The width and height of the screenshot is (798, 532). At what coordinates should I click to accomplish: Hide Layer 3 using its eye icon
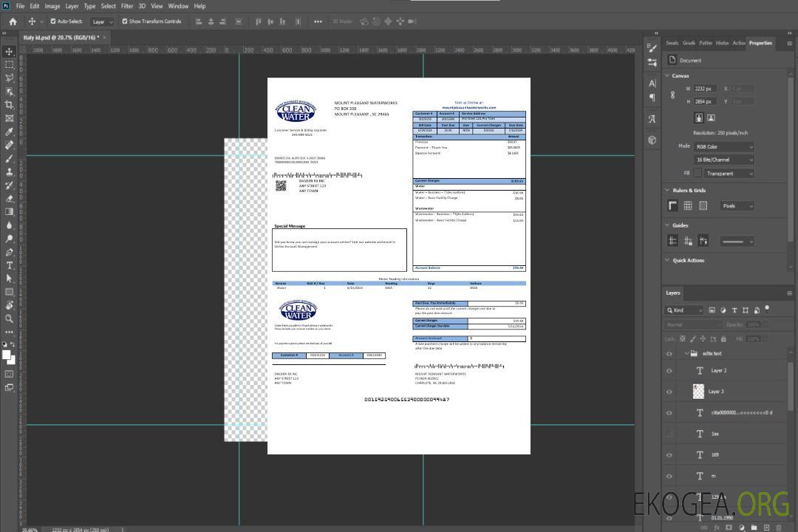(x=669, y=392)
